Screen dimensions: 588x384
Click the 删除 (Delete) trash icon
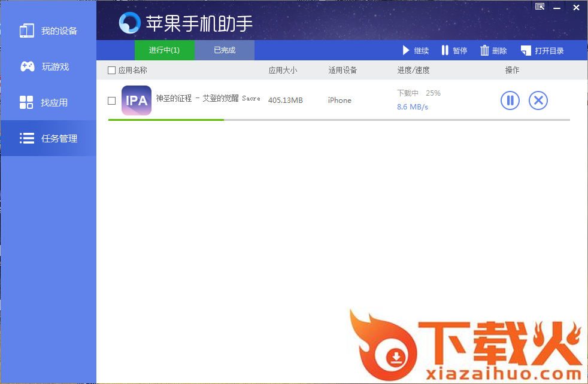point(485,51)
